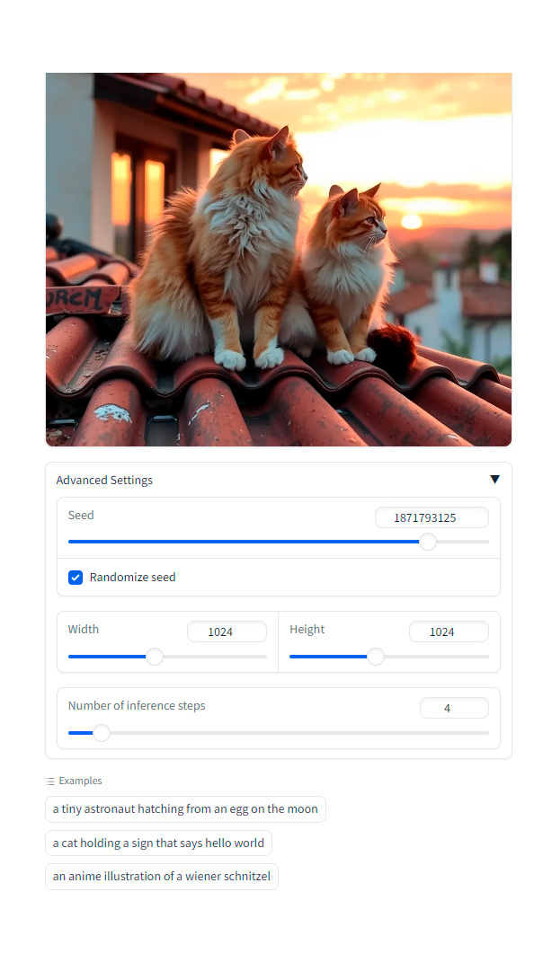Screen dimensions: 552x980
Task: Click the inference steps number field
Action: [453, 708]
